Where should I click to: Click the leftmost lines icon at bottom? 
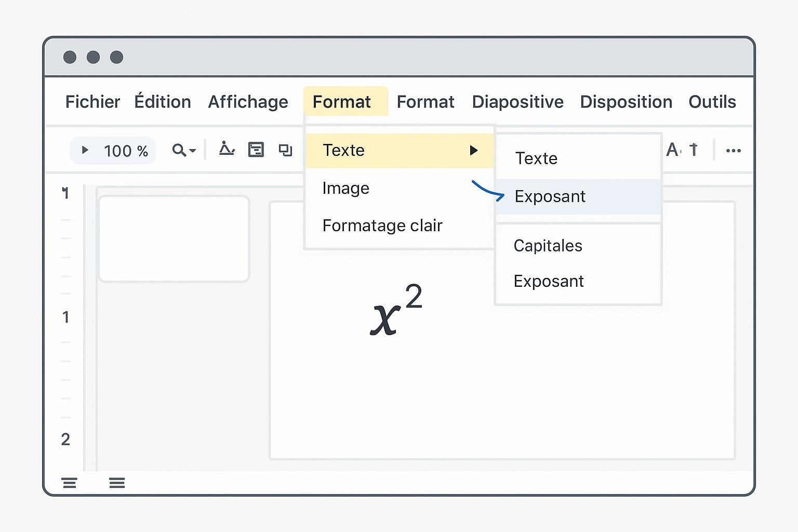[70, 483]
